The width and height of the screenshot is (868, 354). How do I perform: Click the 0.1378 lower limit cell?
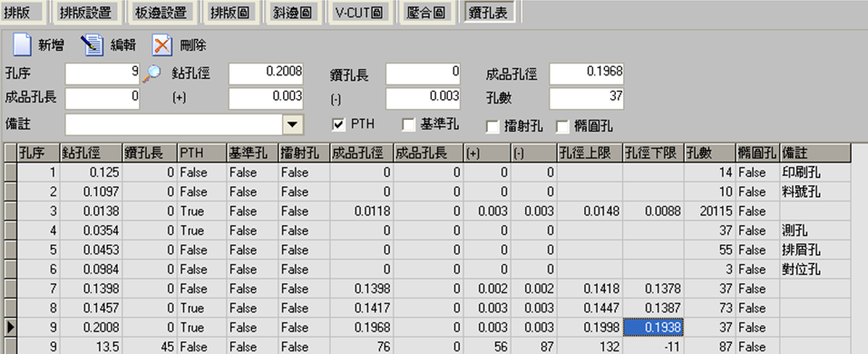click(653, 289)
